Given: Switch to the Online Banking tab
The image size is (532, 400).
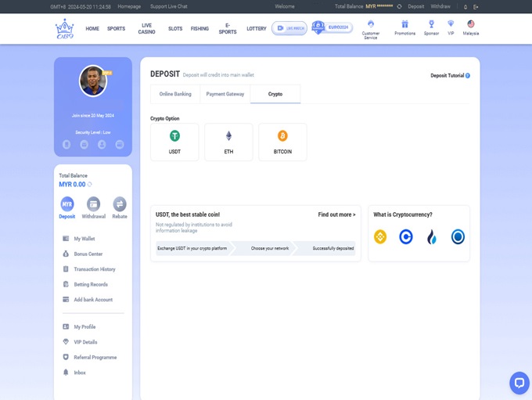Looking at the screenshot, I should (175, 94).
